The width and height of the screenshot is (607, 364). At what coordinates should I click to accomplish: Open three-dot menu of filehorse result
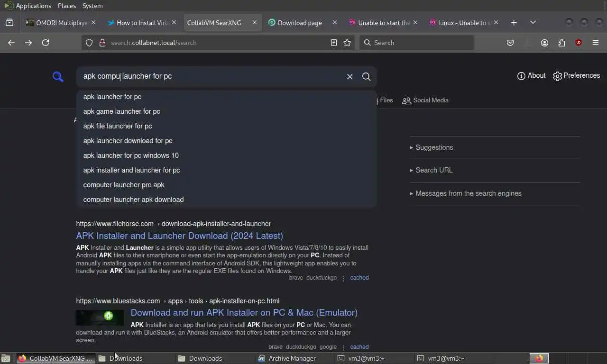(343, 278)
